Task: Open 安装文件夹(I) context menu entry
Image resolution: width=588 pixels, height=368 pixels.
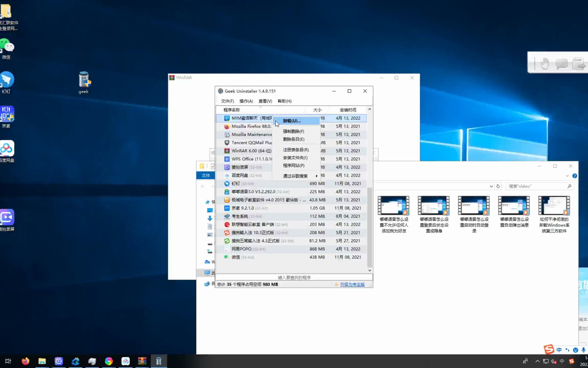Action: tap(295, 158)
